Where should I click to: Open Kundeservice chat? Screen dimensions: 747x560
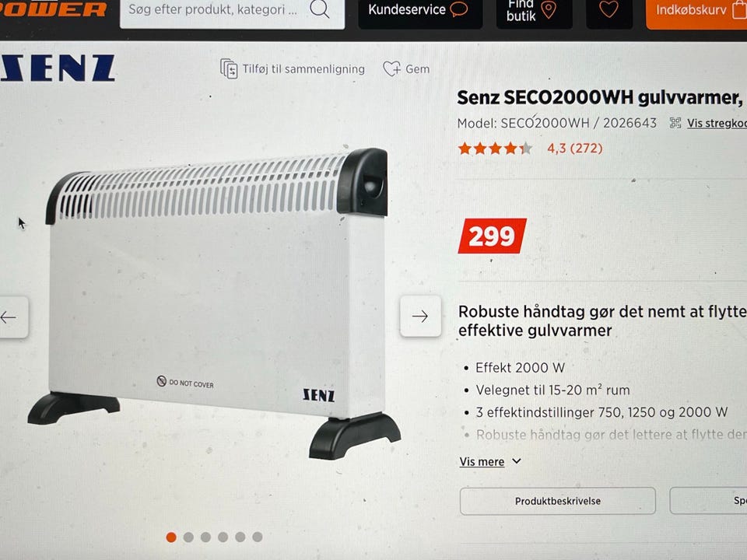point(420,10)
